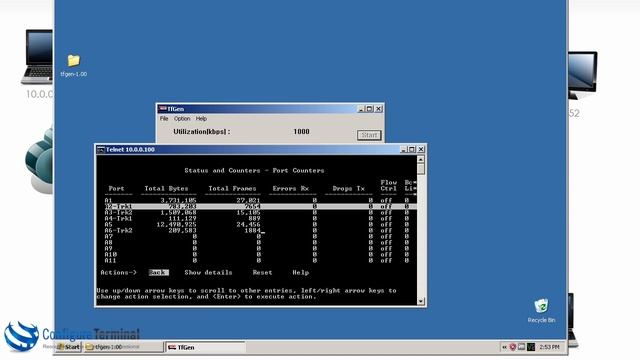Select Reset action in Telnet window
640x360 pixels.
[x=262, y=273]
